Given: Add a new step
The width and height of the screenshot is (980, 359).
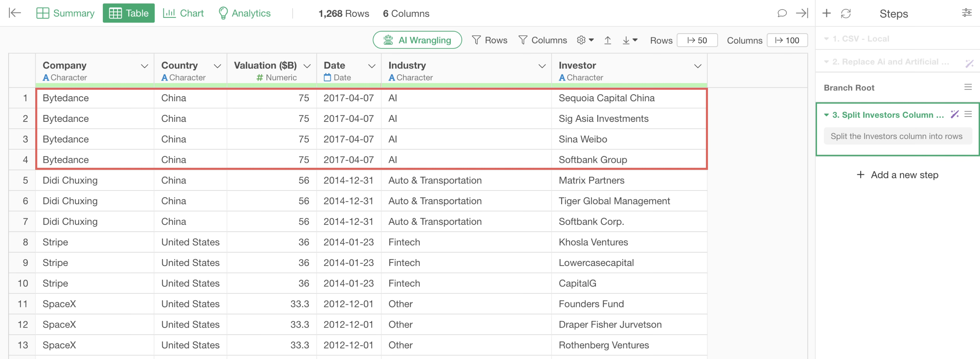Looking at the screenshot, I should coord(898,175).
